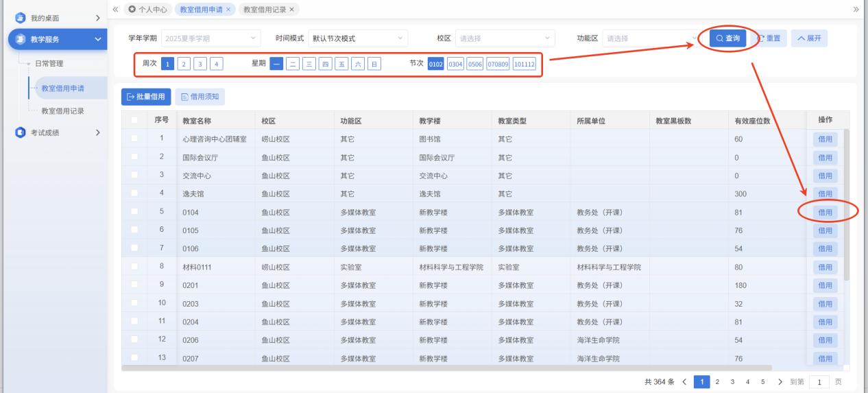Click the right double-arrow icon in tab bar
The height and width of the screenshot is (393, 868).
point(856,9)
